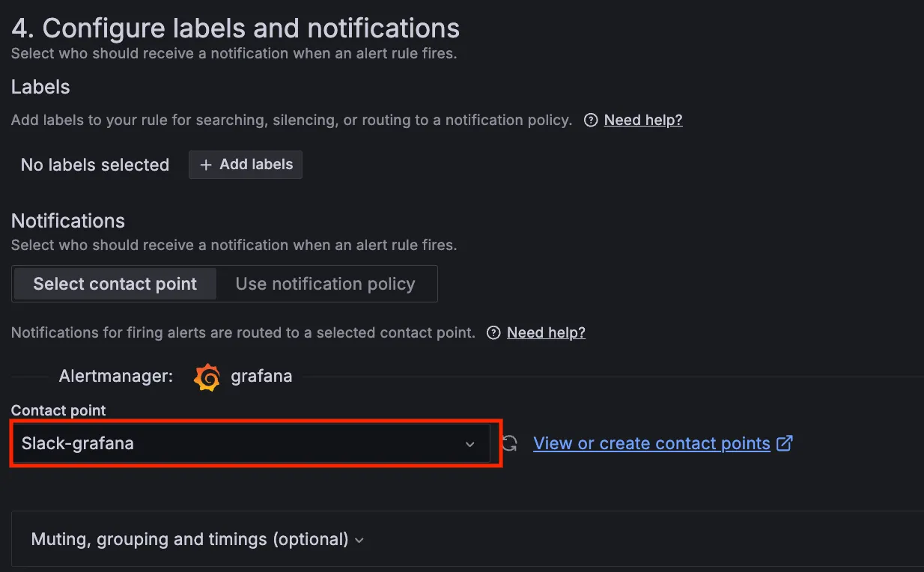Click the external-link icon after contact points link
Viewport: 924px width, 572px height.
pos(785,443)
